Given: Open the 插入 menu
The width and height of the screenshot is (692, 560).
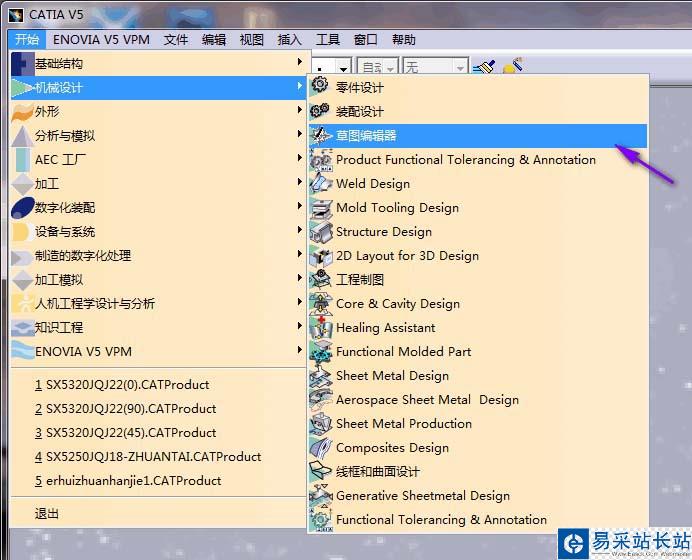Looking at the screenshot, I should tap(290, 40).
